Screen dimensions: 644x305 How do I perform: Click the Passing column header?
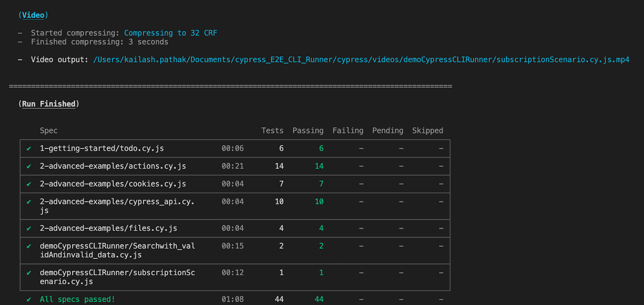(308, 131)
